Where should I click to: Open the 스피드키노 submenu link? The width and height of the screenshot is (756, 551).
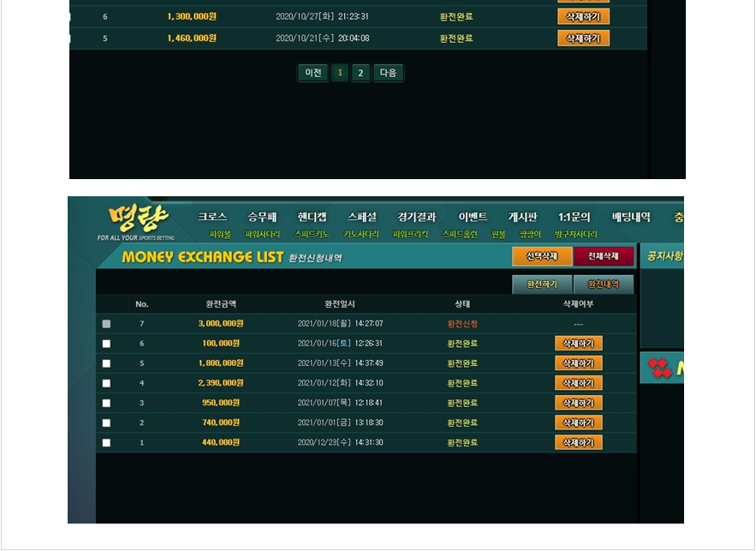(x=312, y=234)
